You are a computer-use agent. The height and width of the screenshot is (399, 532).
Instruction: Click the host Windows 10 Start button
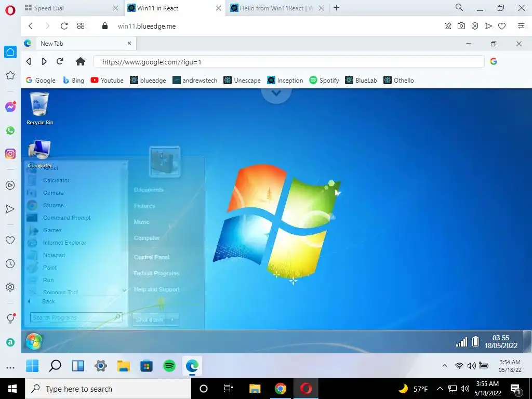coord(12,389)
